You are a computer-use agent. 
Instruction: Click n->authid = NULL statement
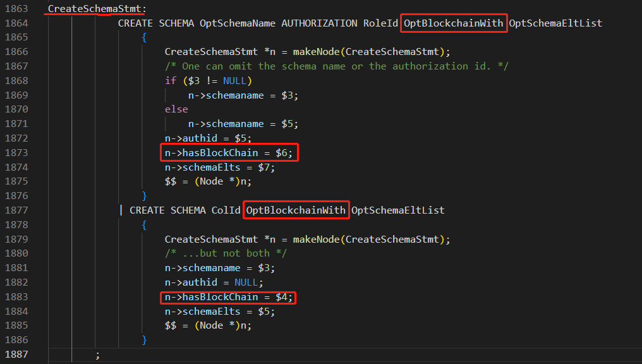[x=214, y=282]
